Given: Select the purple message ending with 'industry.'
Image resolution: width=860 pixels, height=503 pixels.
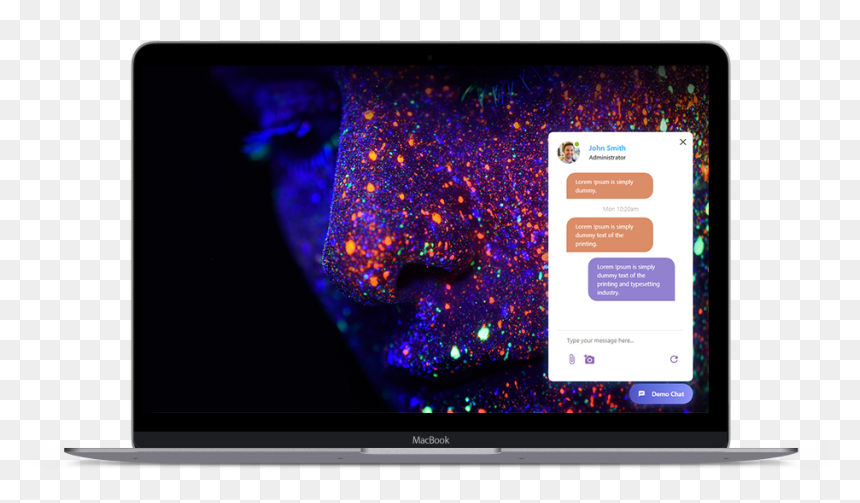Looking at the screenshot, I should coord(631,279).
